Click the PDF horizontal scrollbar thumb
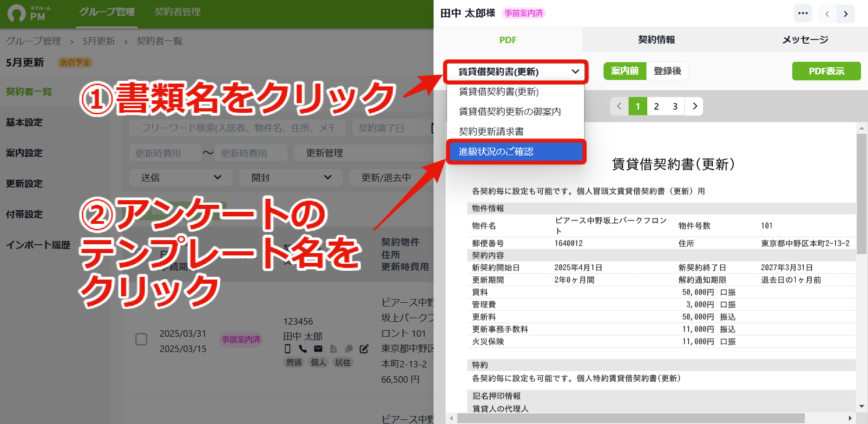868x424 pixels. pos(631,418)
